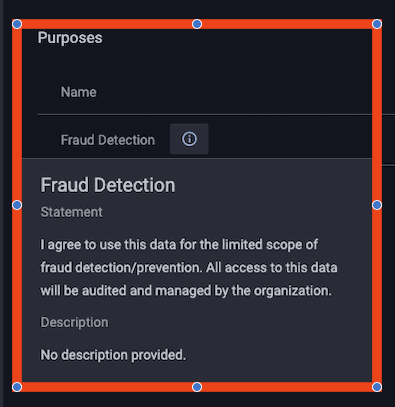Screen dimensions: 395x407
Task: Click the right-middle selection handle
Action: [377, 205]
